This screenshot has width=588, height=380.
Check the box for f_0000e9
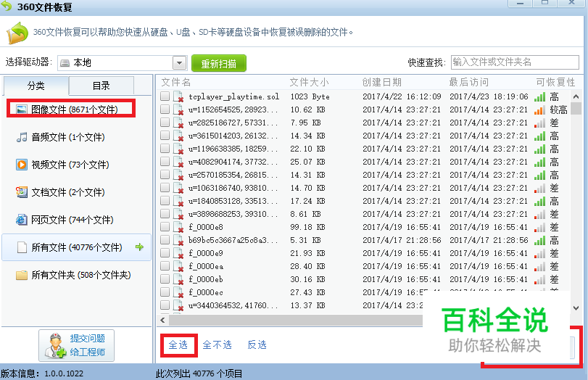click(x=165, y=253)
